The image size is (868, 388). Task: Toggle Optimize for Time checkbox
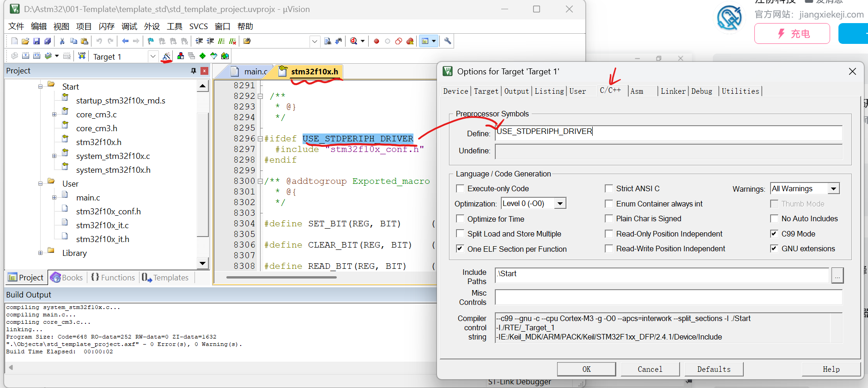pyautogui.click(x=460, y=218)
